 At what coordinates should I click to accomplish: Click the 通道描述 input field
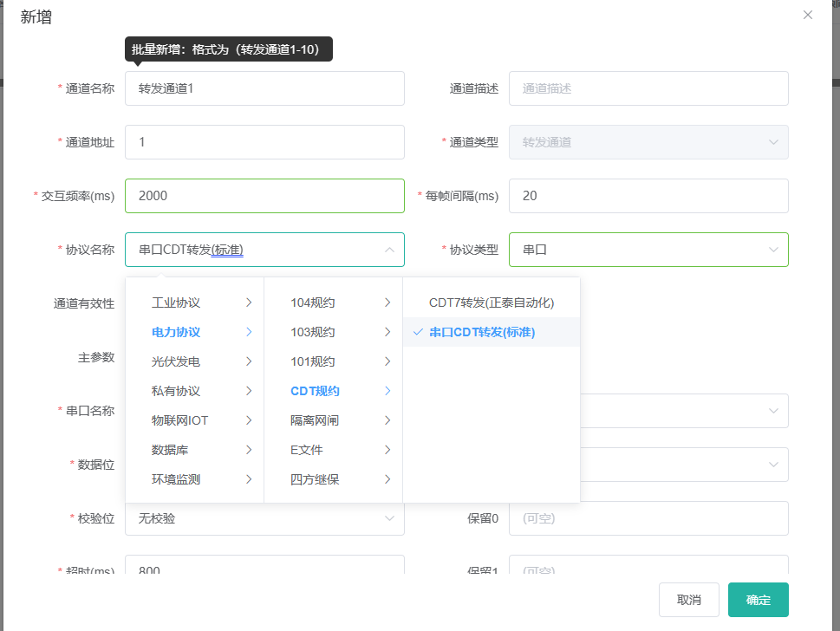pos(648,88)
